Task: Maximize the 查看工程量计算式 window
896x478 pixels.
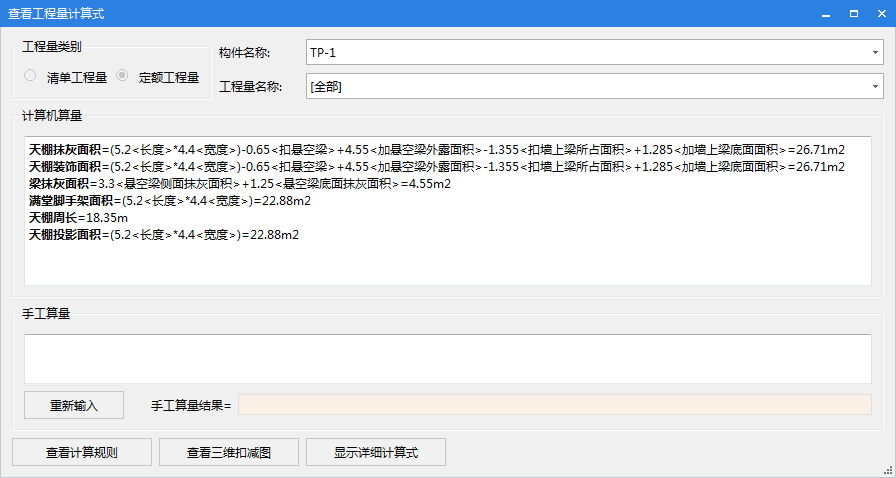Action: (854, 14)
